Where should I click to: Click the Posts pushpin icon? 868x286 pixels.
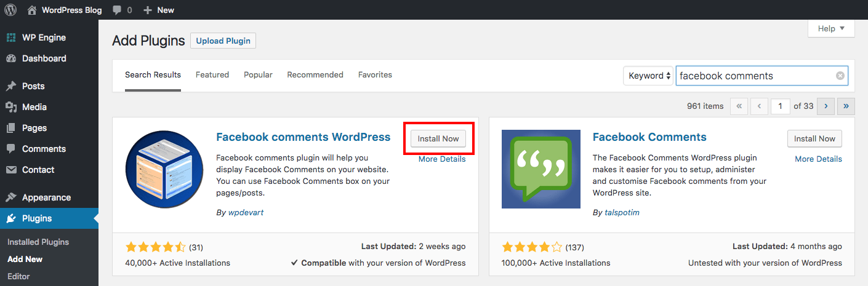point(11,86)
